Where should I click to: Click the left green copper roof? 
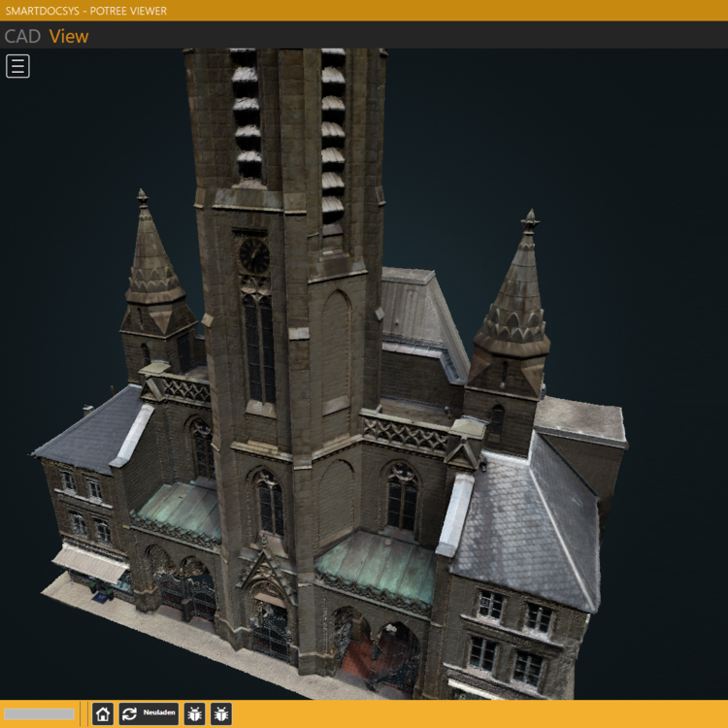(182, 509)
